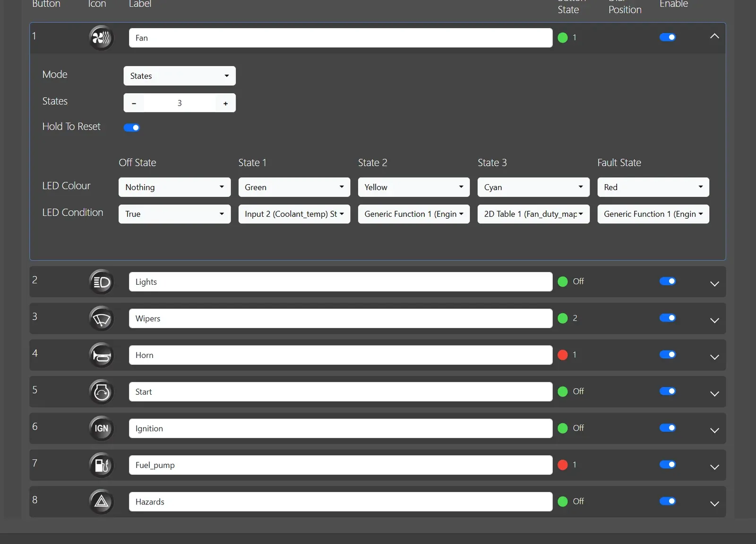Image resolution: width=756 pixels, height=544 pixels.
Task: Edit the Horn label field
Action: pos(341,355)
